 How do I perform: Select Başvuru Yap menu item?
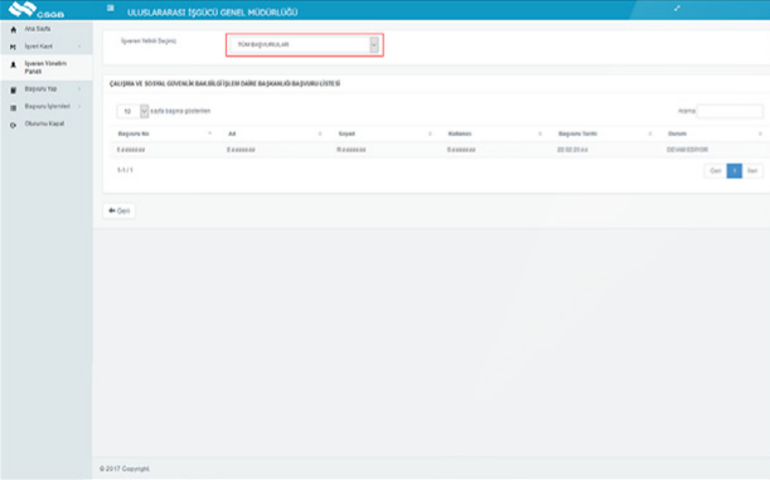[x=39, y=90]
